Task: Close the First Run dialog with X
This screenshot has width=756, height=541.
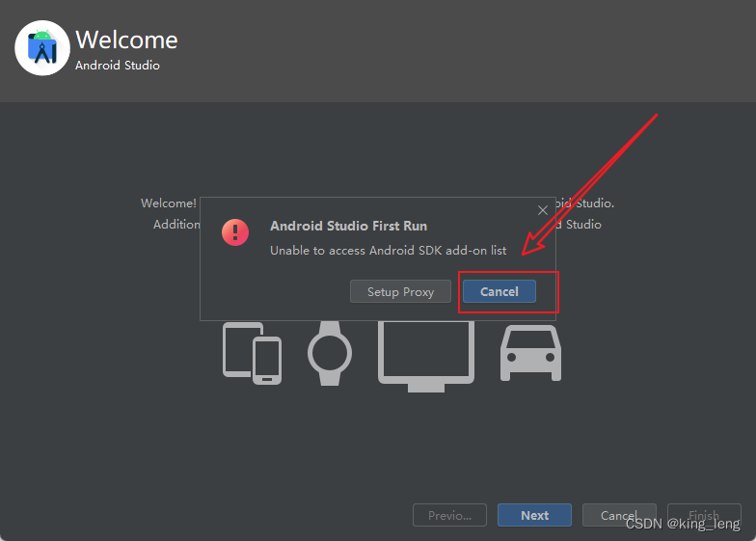Action: [542, 210]
